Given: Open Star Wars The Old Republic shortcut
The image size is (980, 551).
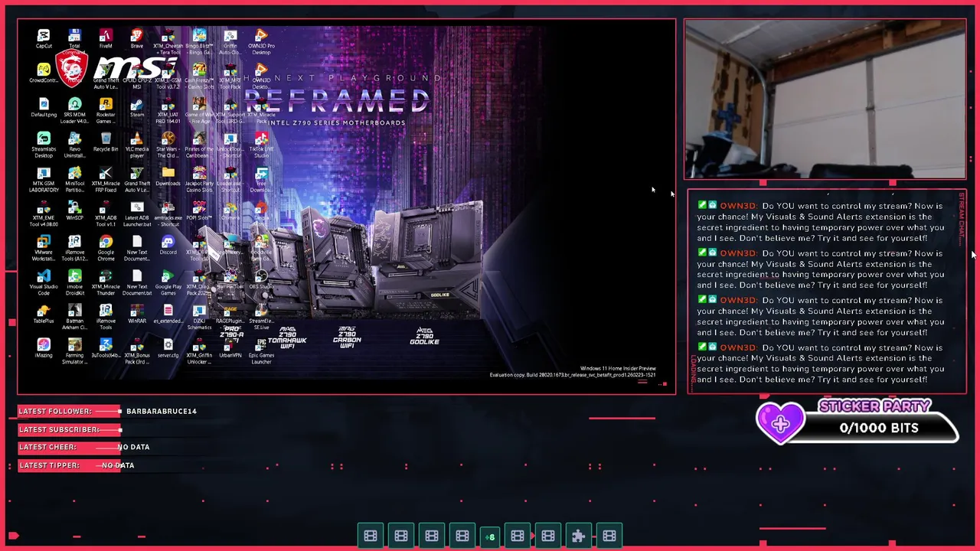Looking at the screenshot, I should pyautogui.click(x=168, y=145).
